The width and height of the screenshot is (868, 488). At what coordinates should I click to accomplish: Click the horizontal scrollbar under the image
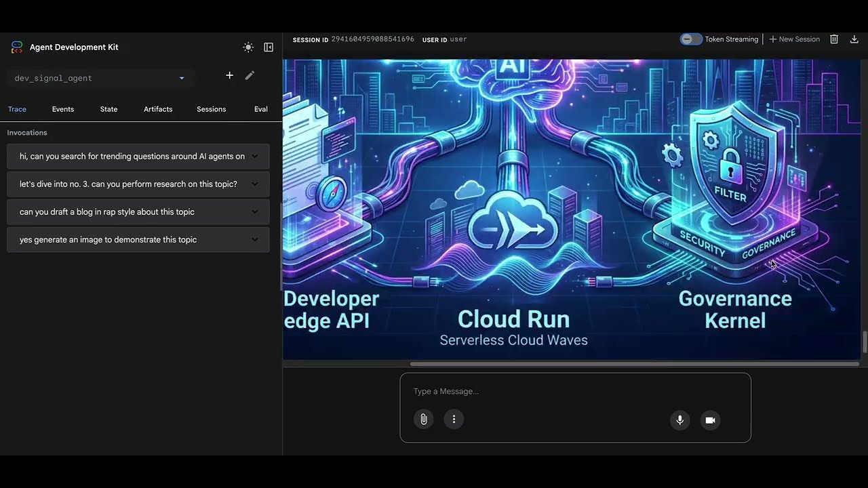(x=634, y=364)
